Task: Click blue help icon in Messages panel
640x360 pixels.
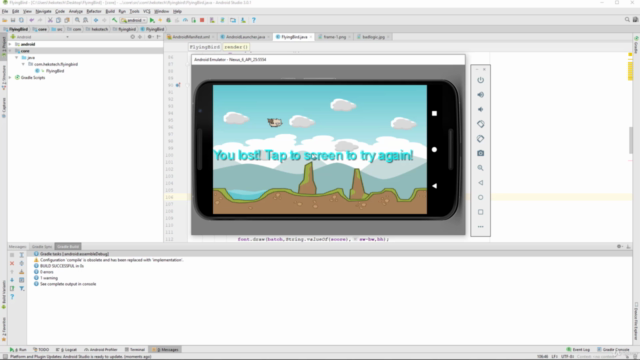Action: click(12, 297)
